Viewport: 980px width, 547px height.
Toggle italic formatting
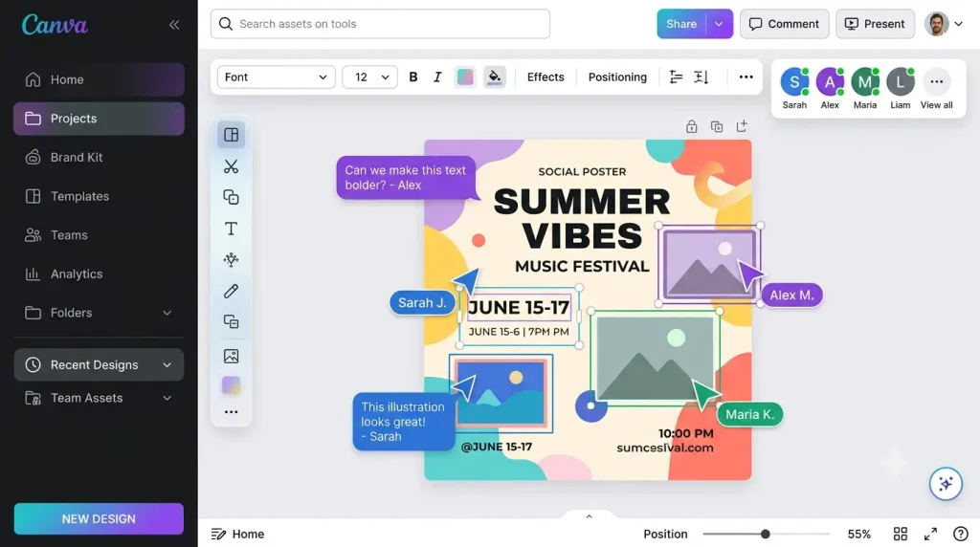coord(437,77)
